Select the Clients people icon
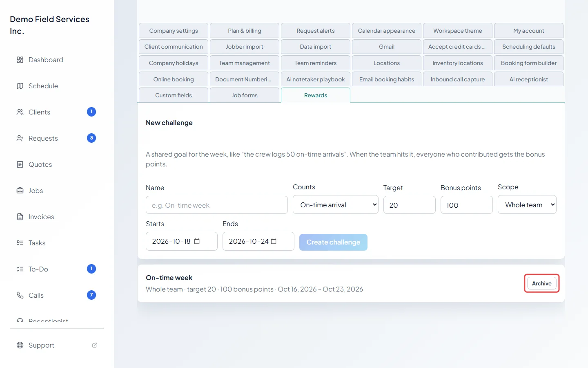 click(20, 112)
